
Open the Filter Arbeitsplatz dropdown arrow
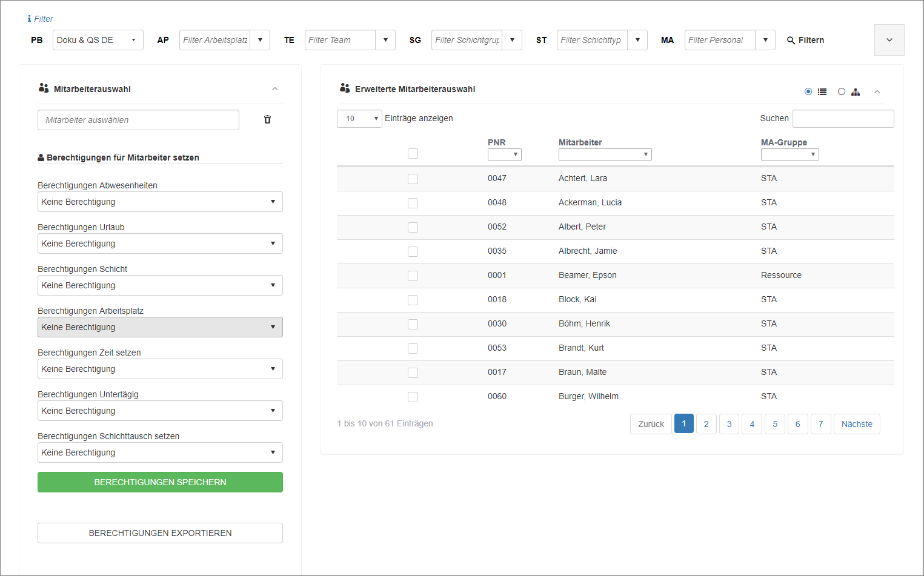click(x=260, y=40)
